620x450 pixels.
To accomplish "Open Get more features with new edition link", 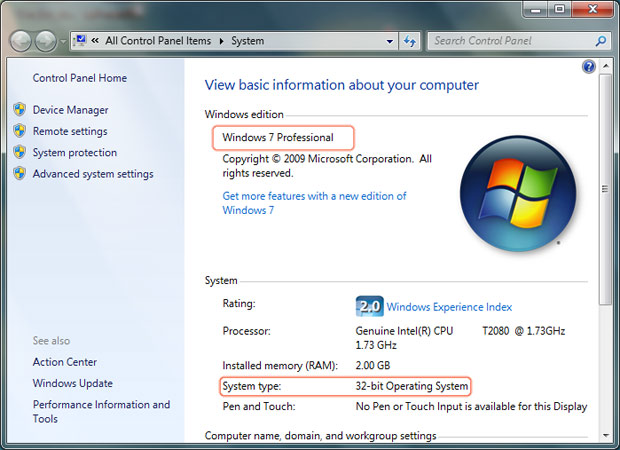I will coord(314,196).
